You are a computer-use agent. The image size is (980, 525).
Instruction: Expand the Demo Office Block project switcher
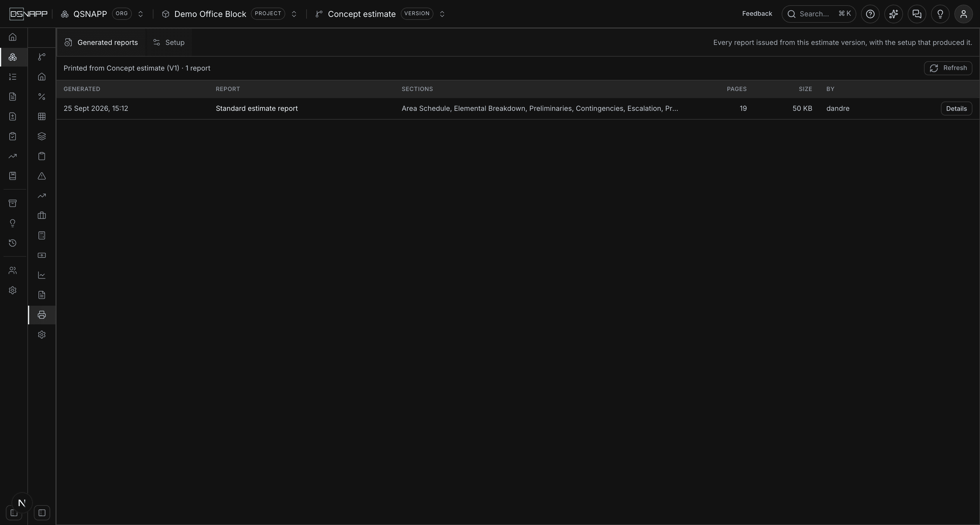point(294,14)
